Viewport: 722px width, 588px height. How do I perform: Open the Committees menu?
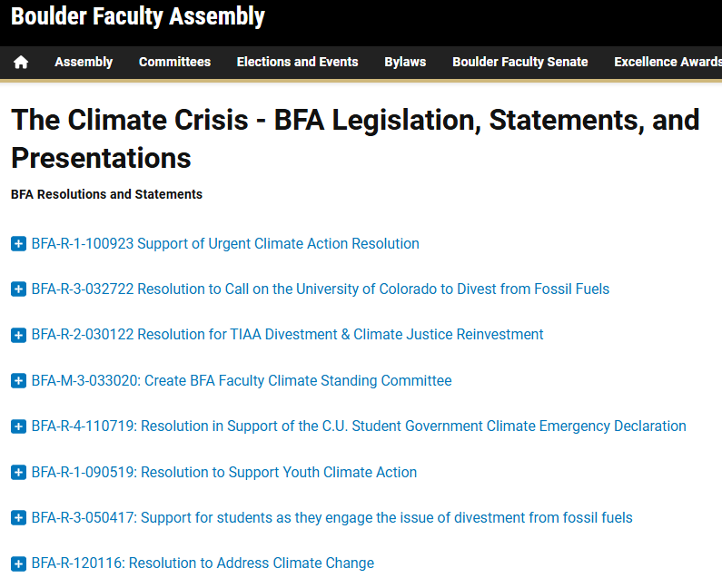point(174,62)
